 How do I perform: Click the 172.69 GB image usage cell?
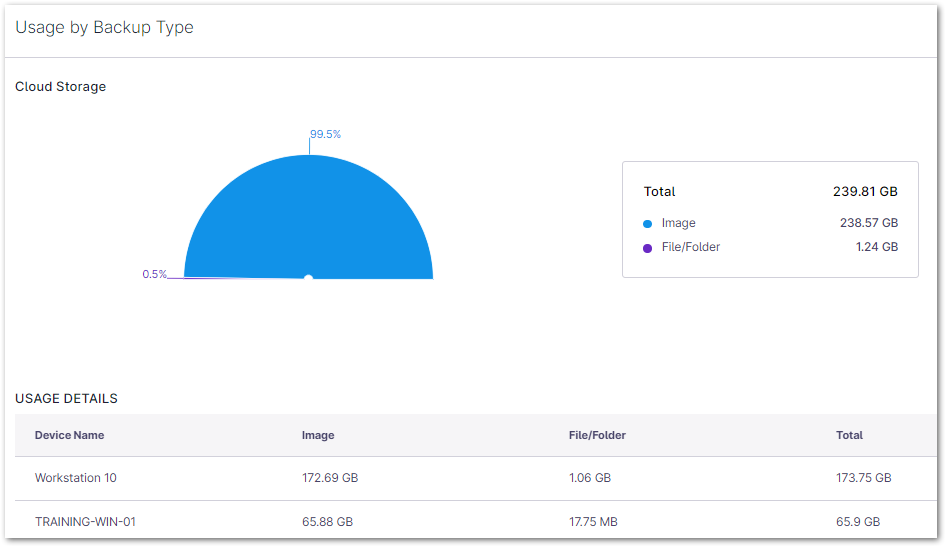(x=330, y=478)
